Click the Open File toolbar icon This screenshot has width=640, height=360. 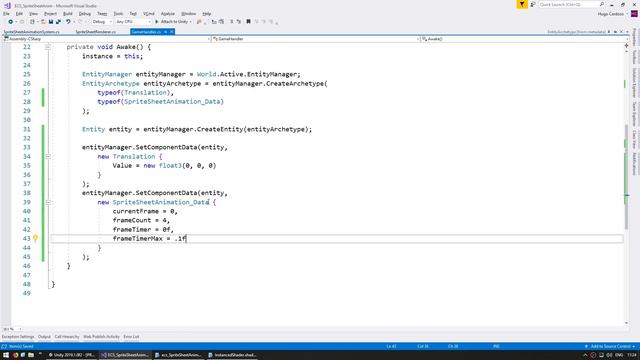tap(43, 22)
